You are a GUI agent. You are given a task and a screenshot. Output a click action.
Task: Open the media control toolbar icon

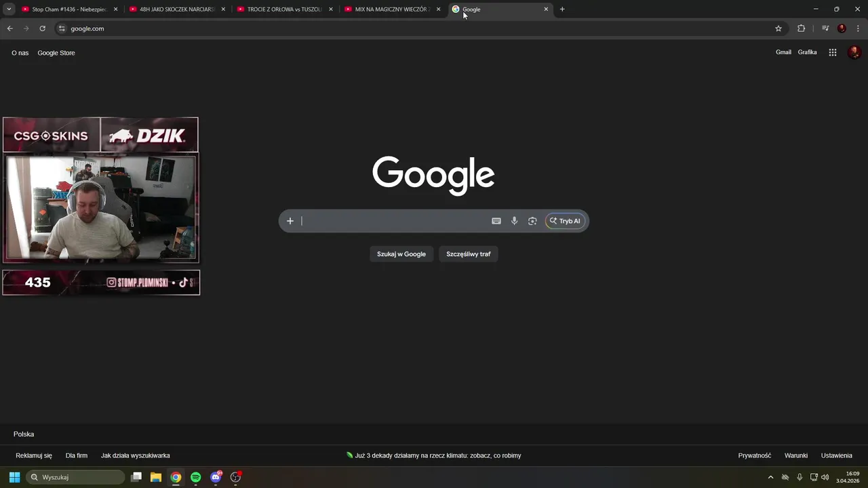pyautogui.click(x=825, y=28)
